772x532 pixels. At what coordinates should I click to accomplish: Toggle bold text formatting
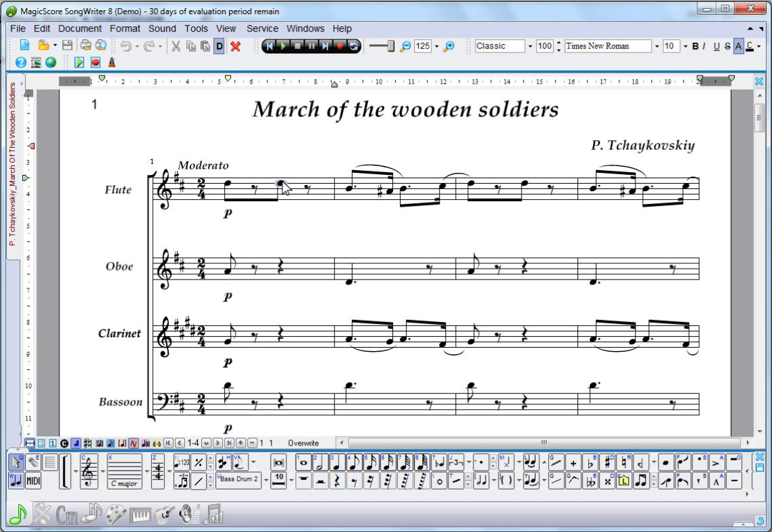[695, 47]
